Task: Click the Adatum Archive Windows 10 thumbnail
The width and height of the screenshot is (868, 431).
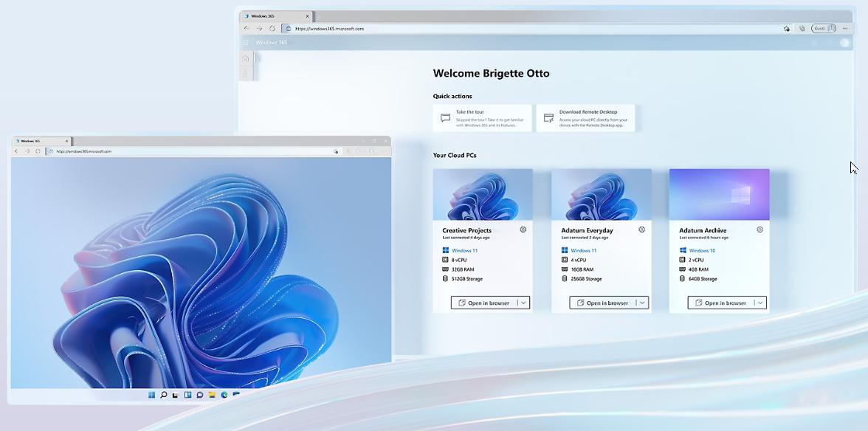Action: click(x=719, y=194)
